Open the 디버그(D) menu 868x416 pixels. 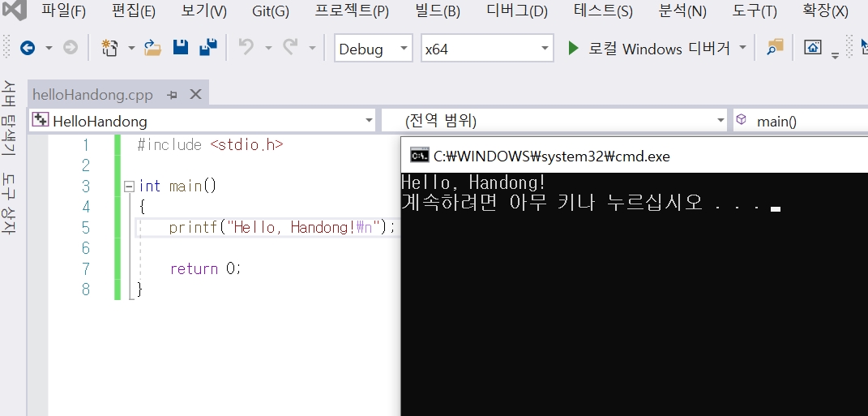point(517,11)
